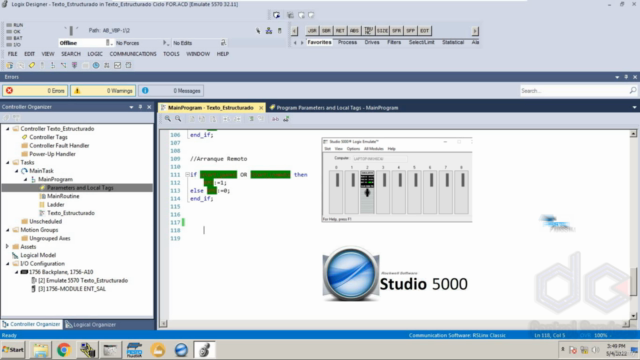This screenshot has width=640, height=360.
Task: Collapse the 1756 Backplane node
Action: pos(16,272)
